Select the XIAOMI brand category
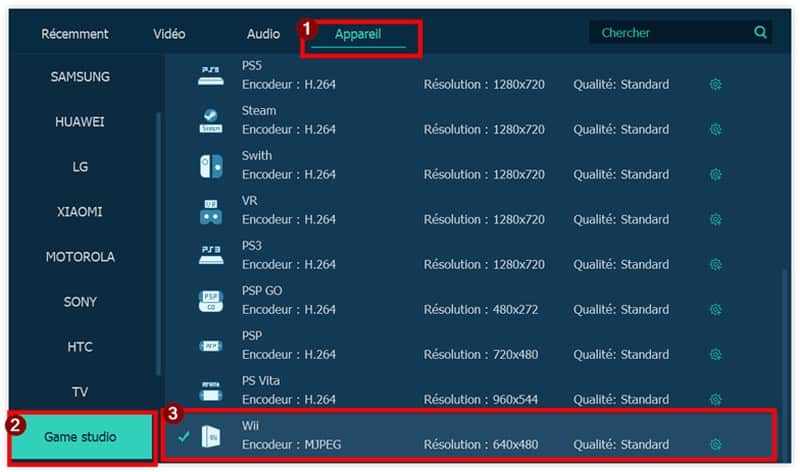 coord(80,212)
